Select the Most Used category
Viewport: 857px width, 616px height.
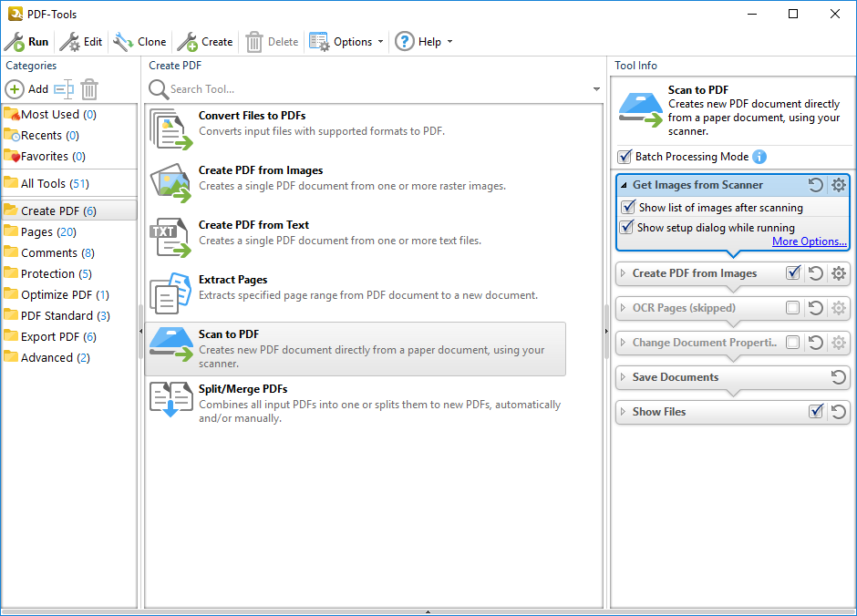point(69,114)
